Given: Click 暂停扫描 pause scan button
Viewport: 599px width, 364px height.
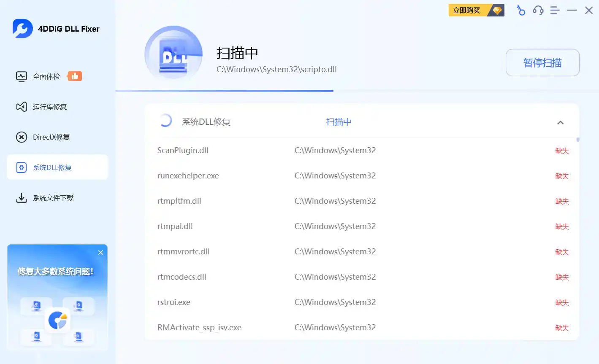Looking at the screenshot, I should pos(542,63).
